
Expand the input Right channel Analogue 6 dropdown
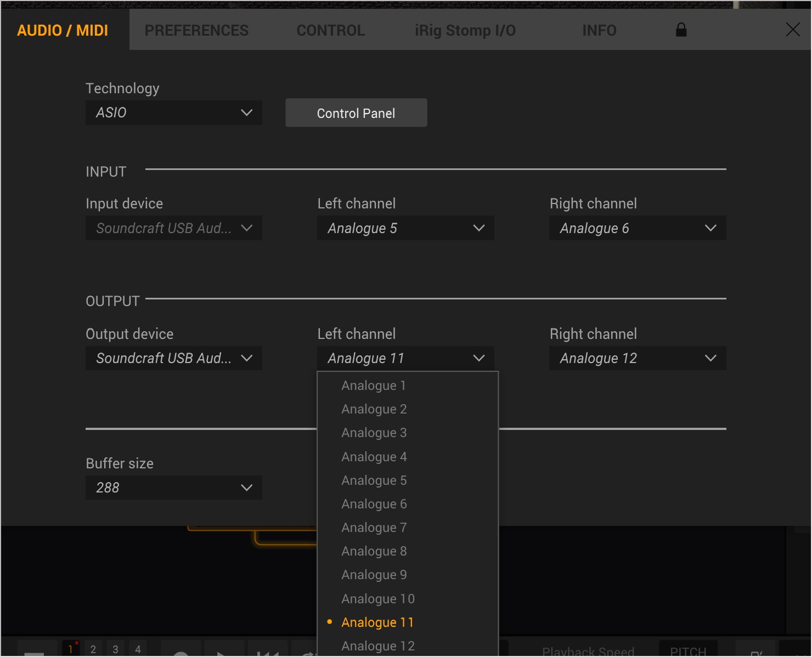pos(638,228)
